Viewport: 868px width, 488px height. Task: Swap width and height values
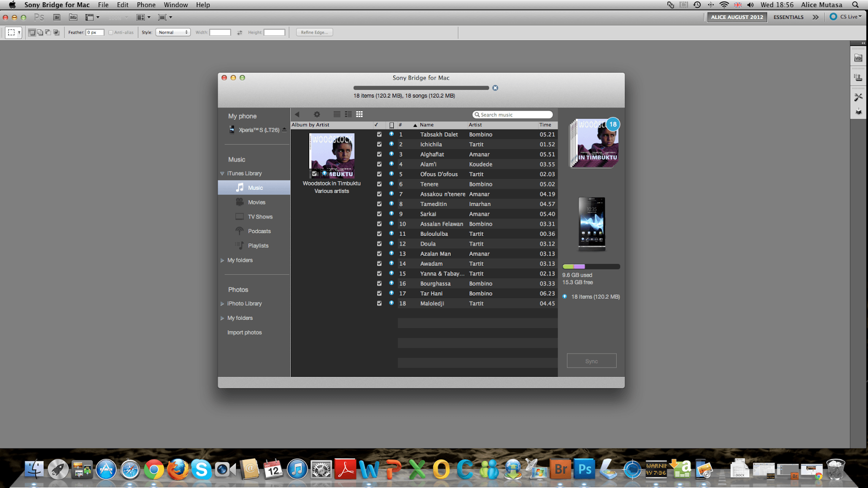tap(240, 33)
